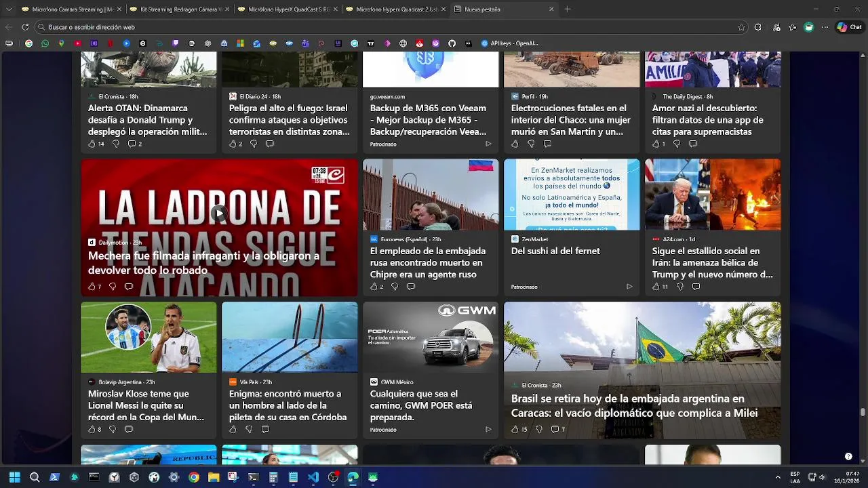This screenshot has width=868, height=488.
Task: Add page to favorites star icon
Action: [741, 27]
